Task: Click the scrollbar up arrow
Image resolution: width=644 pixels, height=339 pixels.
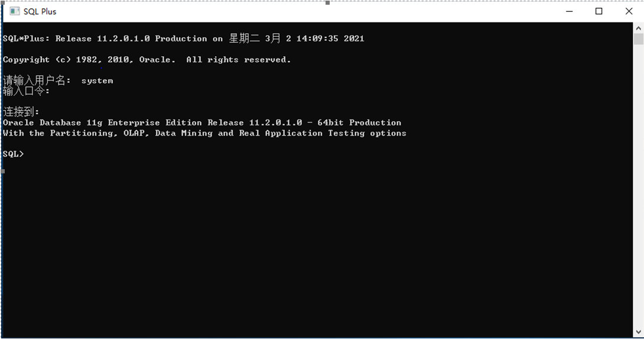Action: click(638, 28)
